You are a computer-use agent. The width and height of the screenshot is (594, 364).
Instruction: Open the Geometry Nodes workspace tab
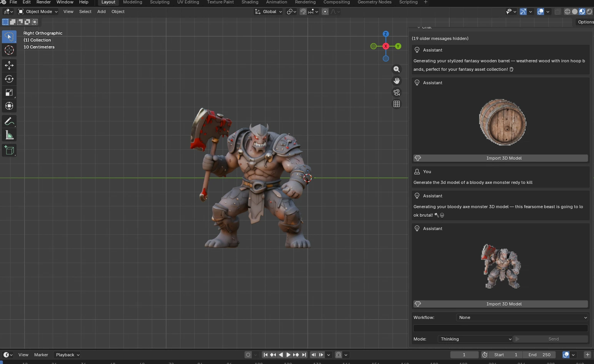tap(374, 2)
